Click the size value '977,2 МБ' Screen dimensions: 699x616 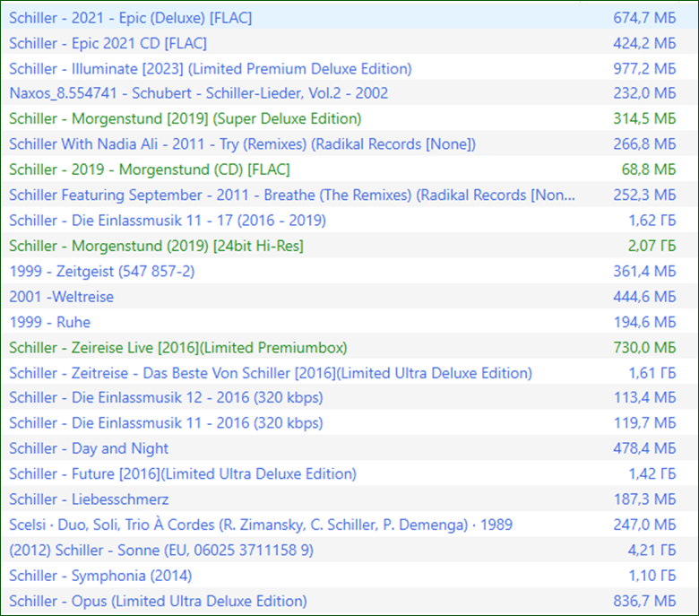coord(644,69)
